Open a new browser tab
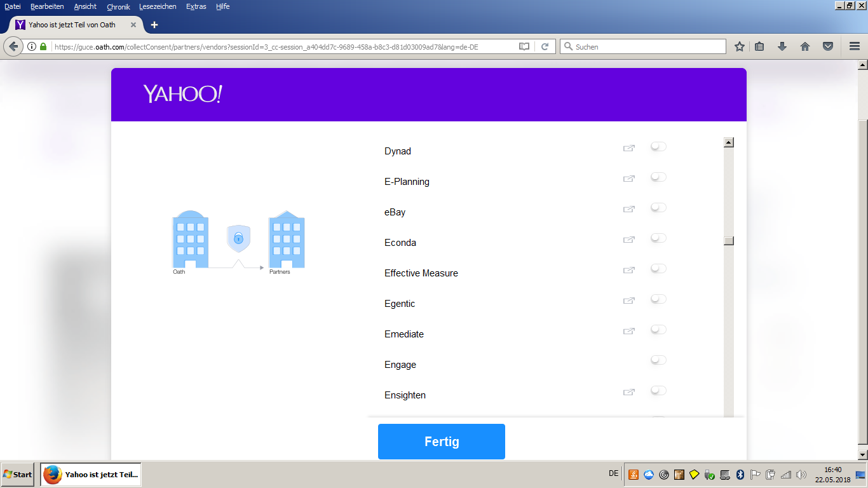Screen dimensions: 868x488 pos(154,25)
